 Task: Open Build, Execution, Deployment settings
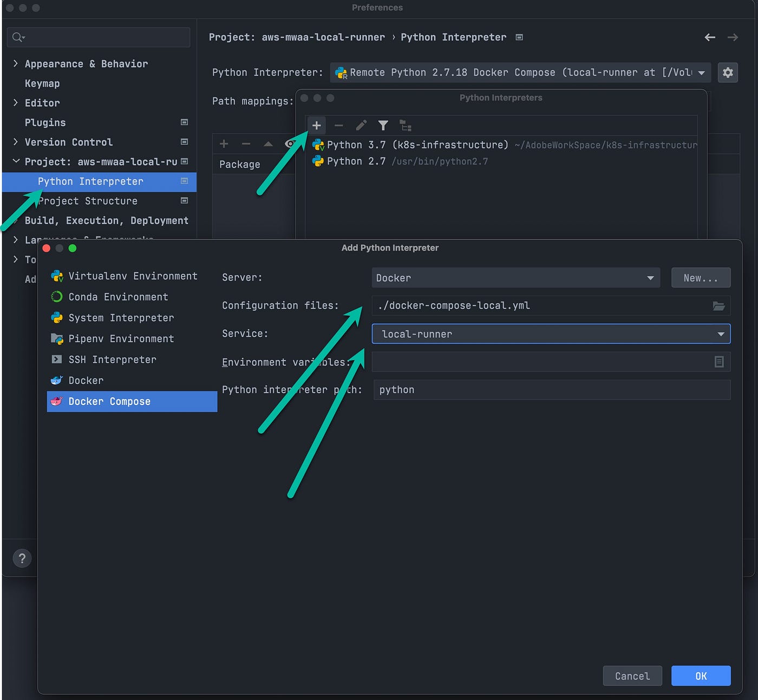pos(107,220)
